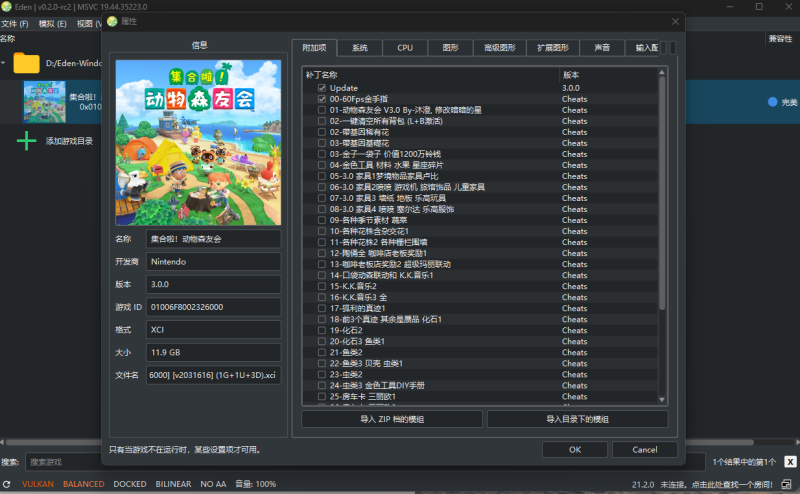The height and width of the screenshot is (494, 800).
Task: Switch to the CPU tab
Action: [x=405, y=47]
